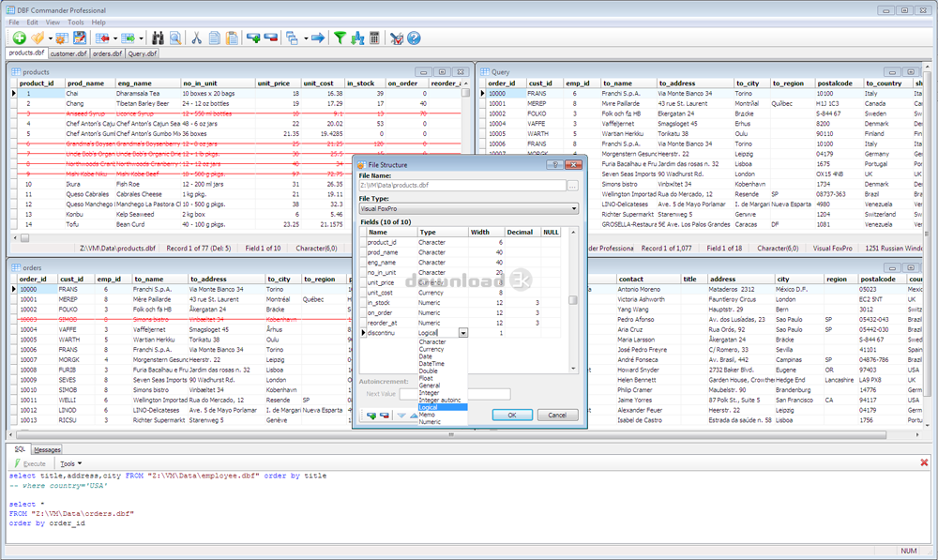938x560 pixels.
Task: Switch to the Query.dbf tab
Action: (x=143, y=53)
